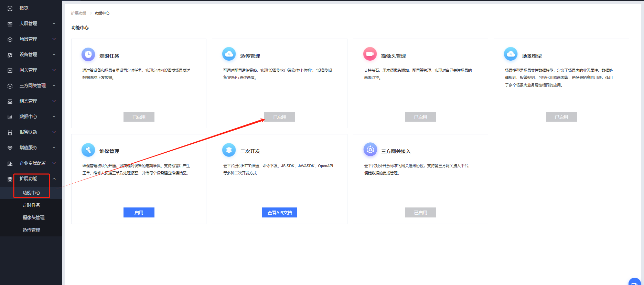Click the 场景模型 card icon
644x285 pixels.
point(511,54)
